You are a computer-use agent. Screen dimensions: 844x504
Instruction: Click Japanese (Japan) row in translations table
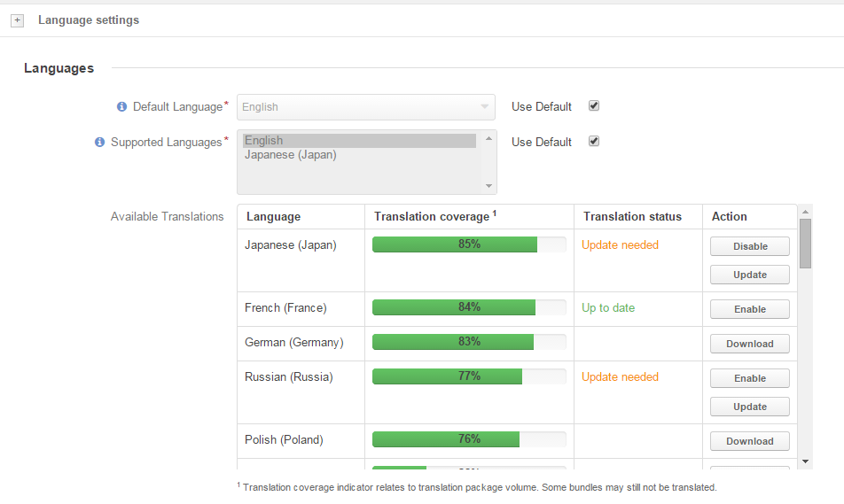coord(517,261)
